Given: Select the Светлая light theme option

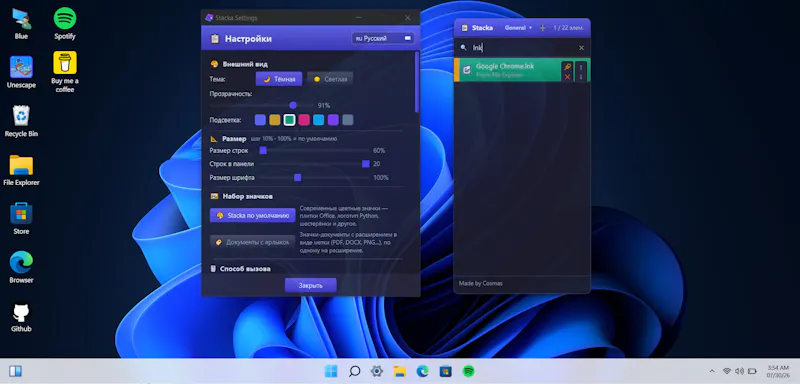Looking at the screenshot, I should [x=330, y=79].
